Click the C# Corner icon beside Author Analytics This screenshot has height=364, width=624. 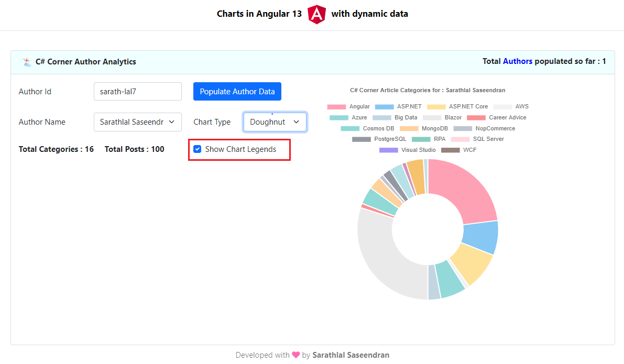pyautogui.click(x=27, y=62)
